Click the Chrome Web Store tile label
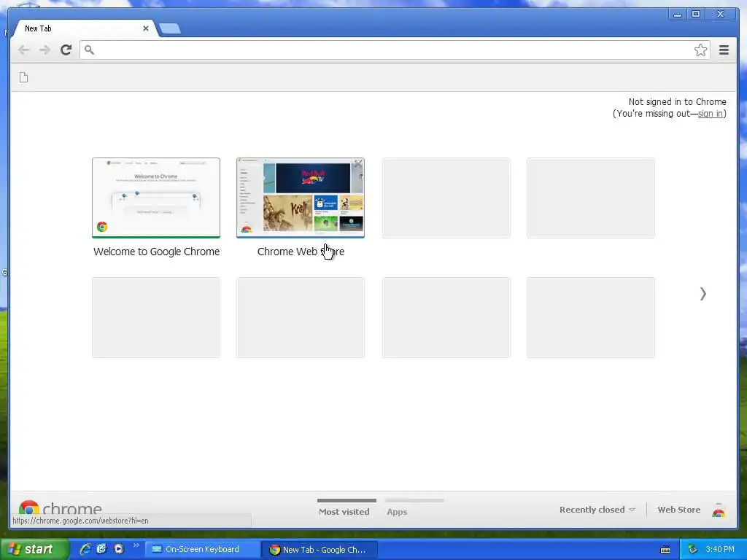 tap(301, 252)
